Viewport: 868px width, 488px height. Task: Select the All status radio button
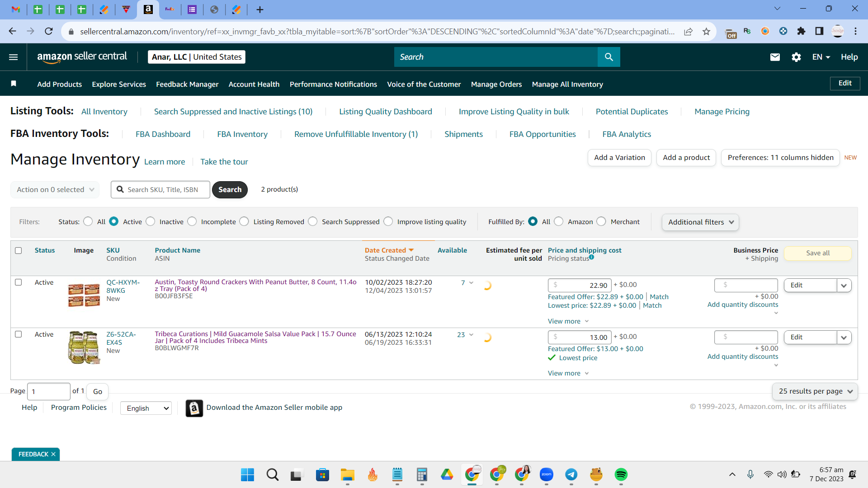pos(88,221)
